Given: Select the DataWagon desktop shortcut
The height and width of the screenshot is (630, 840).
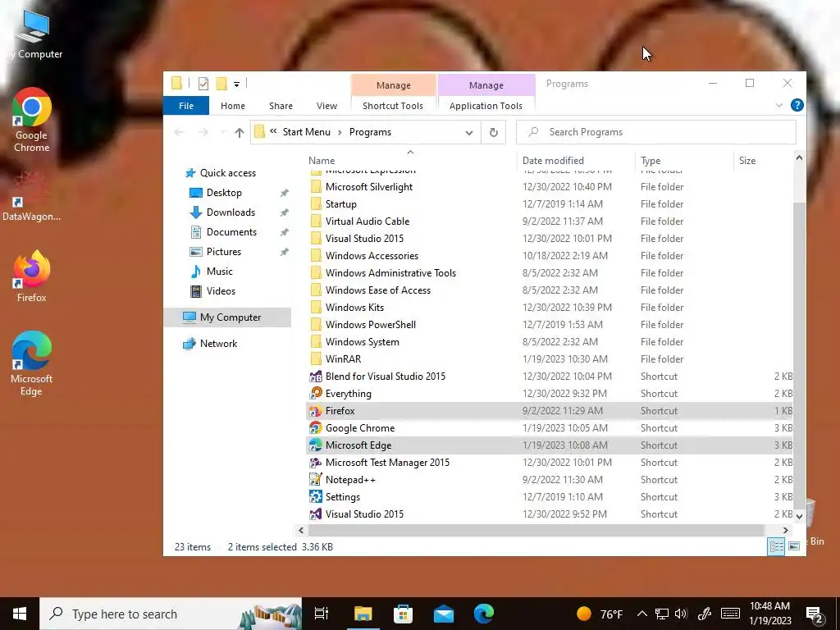Looking at the screenshot, I should point(32,196).
